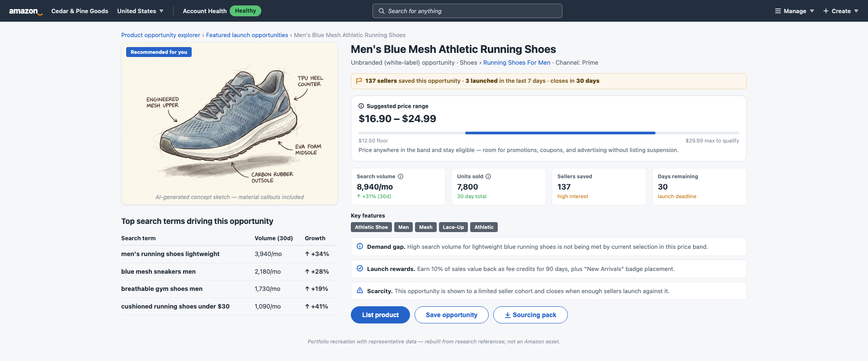
Task: Click the 3,940/mo volume value
Action: pyautogui.click(x=268, y=254)
